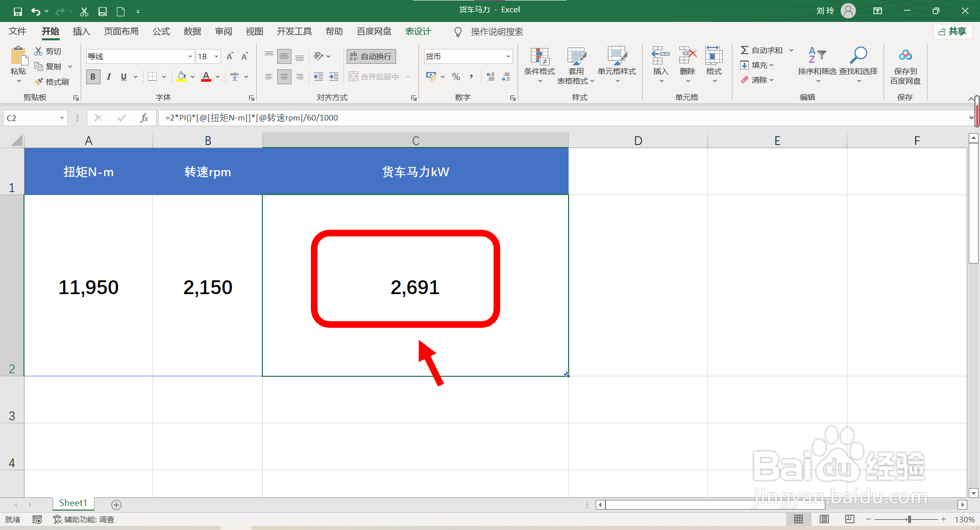Open the font size dropdown
Image resolution: width=980 pixels, height=530 pixels.
click(216, 56)
